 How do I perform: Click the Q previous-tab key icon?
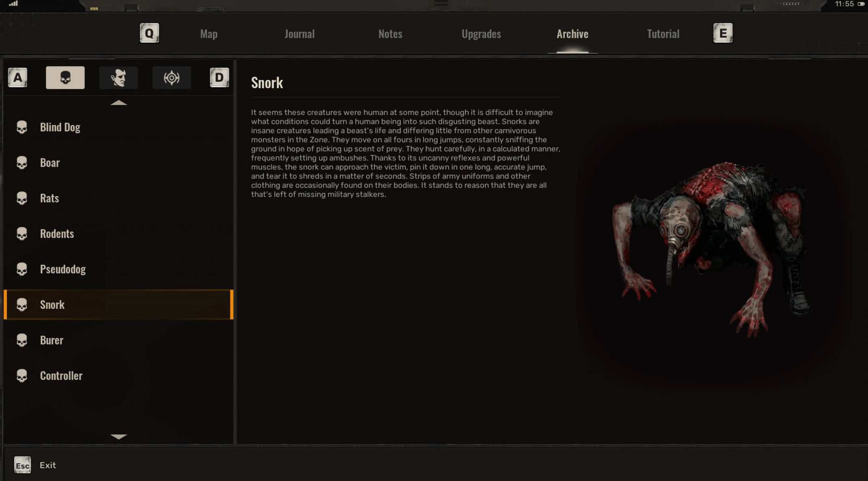click(x=149, y=33)
